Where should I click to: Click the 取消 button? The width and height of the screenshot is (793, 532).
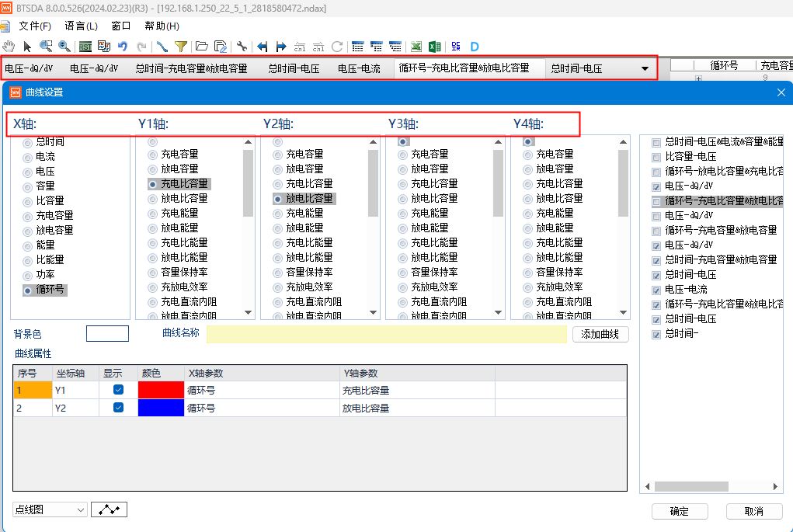click(753, 511)
